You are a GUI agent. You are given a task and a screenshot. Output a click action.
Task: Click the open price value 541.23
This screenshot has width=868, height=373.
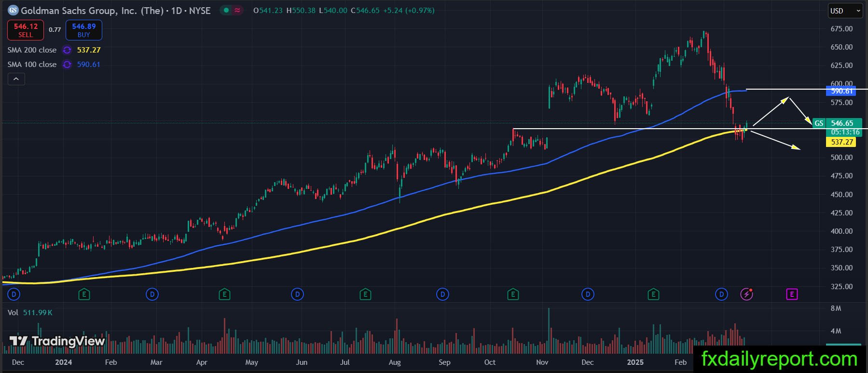271,11
